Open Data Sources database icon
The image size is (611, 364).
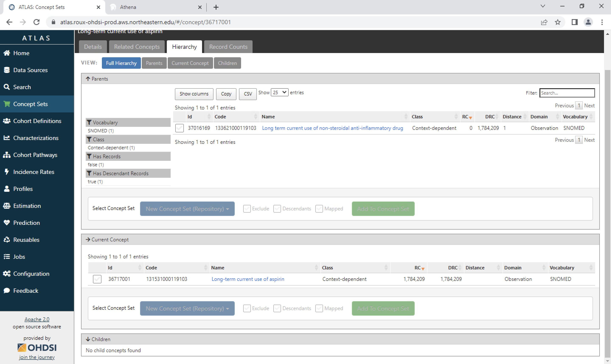[7, 70]
